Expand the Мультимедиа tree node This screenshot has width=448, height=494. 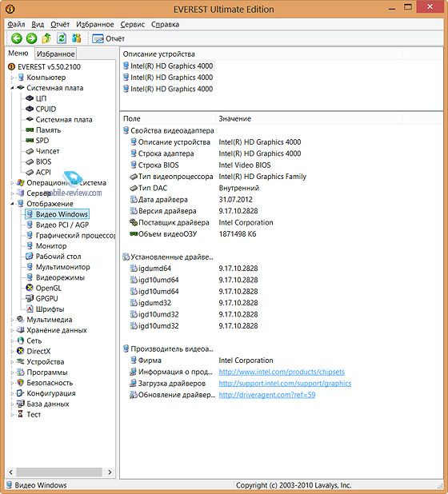pyautogui.click(x=12, y=320)
